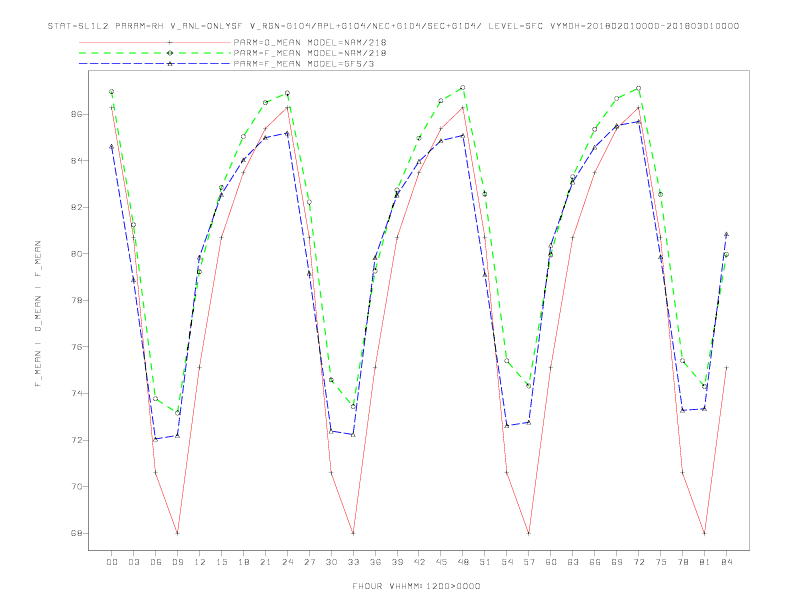This screenshot has height=612, width=792.
Task: Select legend text PARM=F_MEAN MODEL=NAM/218
Action: pos(310,53)
